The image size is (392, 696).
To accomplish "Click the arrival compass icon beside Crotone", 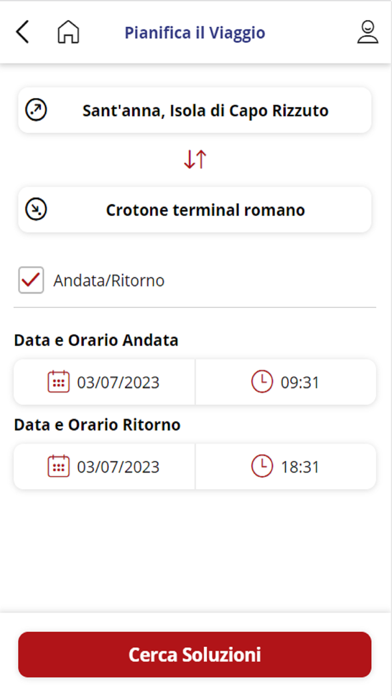I will click(36, 210).
